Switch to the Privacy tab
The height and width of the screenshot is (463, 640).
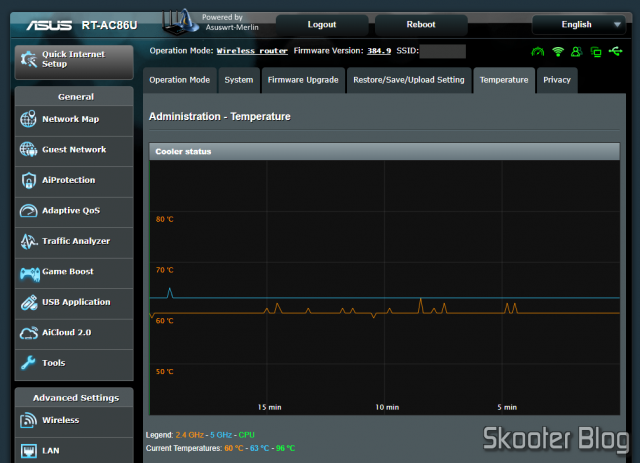point(557,80)
